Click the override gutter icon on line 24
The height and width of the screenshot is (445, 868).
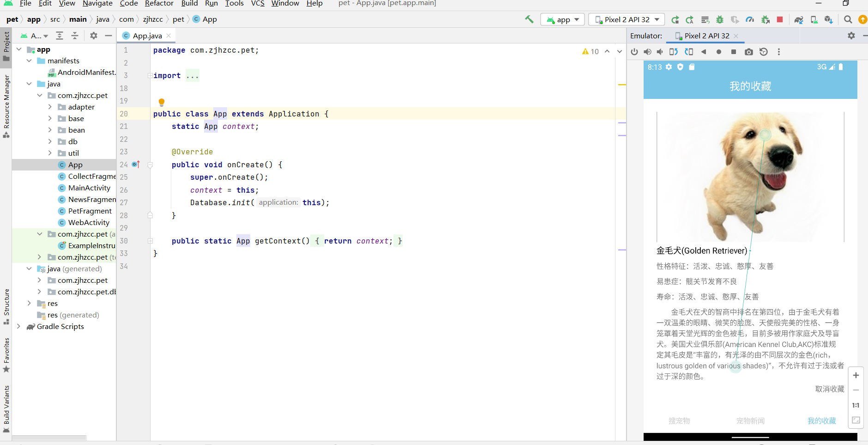pyautogui.click(x=136, y=165)
